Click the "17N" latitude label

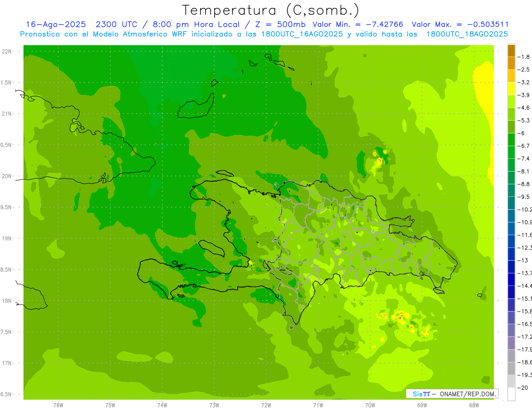click(8, 363)
